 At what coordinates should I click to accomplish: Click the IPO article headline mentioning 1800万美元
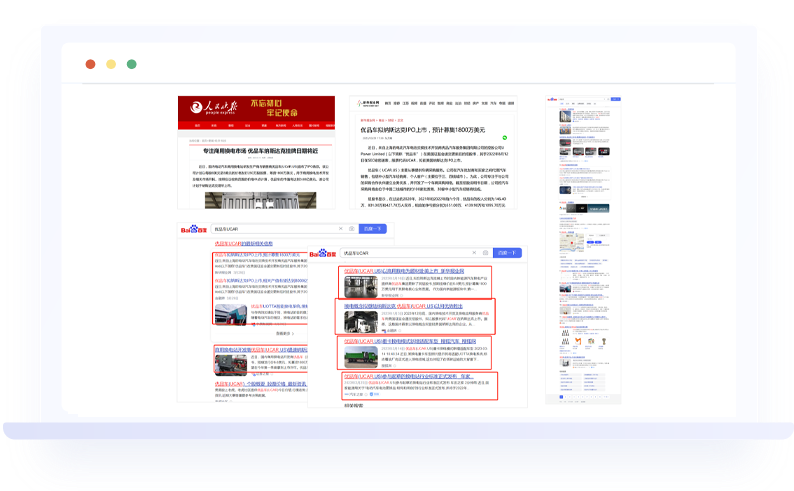(423, 130)
